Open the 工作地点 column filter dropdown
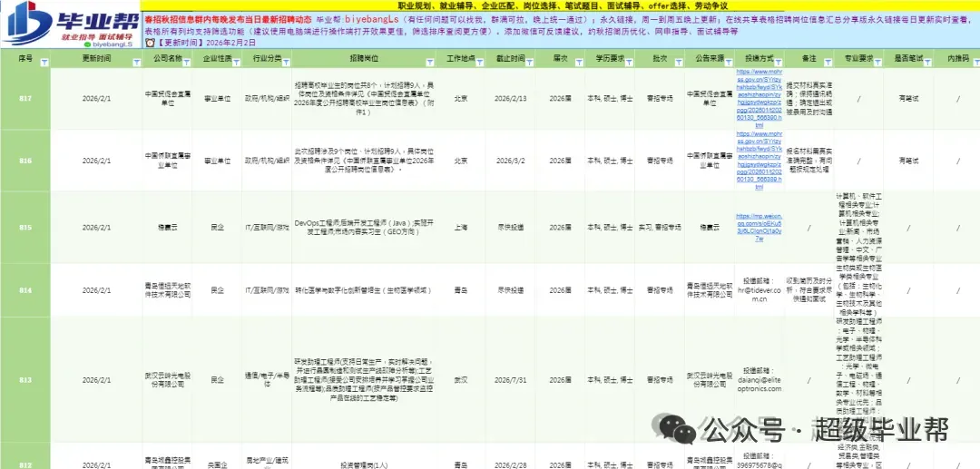The width and height of the screenshot is (980, 469). [479, 63]
